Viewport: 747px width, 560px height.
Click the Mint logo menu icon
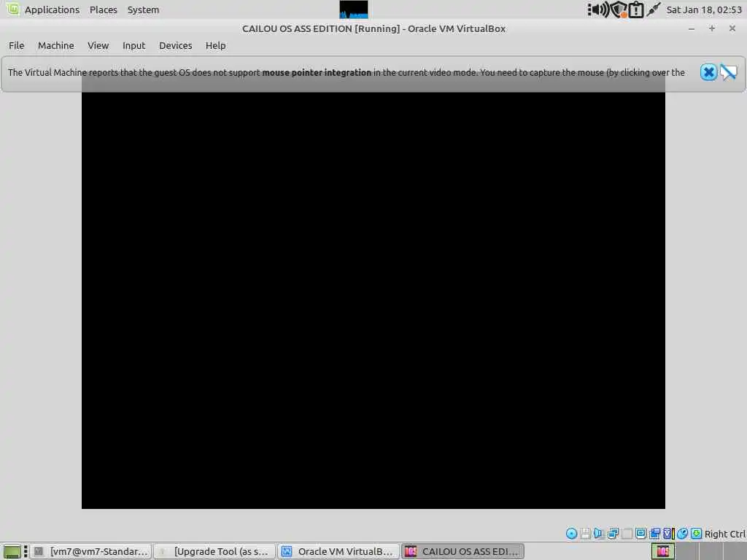tap(12, 9)
